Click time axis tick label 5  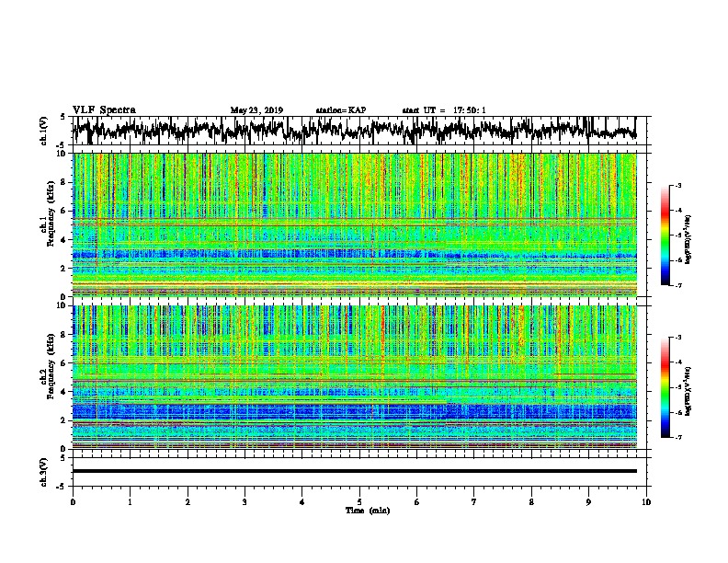(x=359, y=502)
